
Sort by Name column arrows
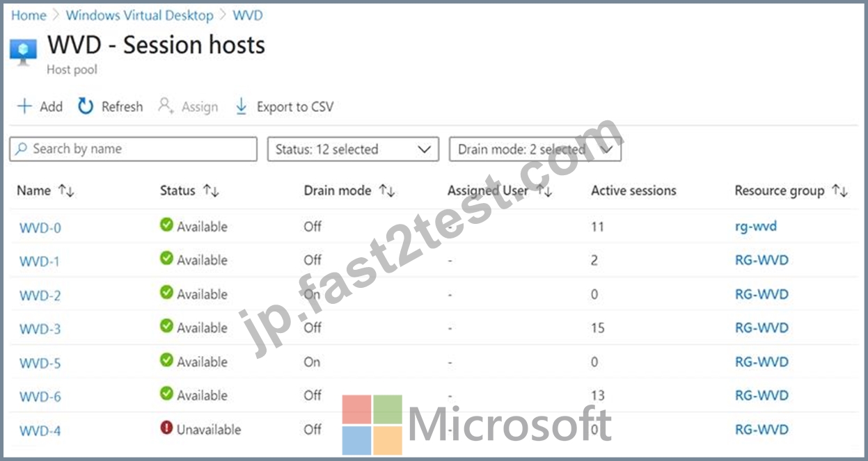click(66, 191)
